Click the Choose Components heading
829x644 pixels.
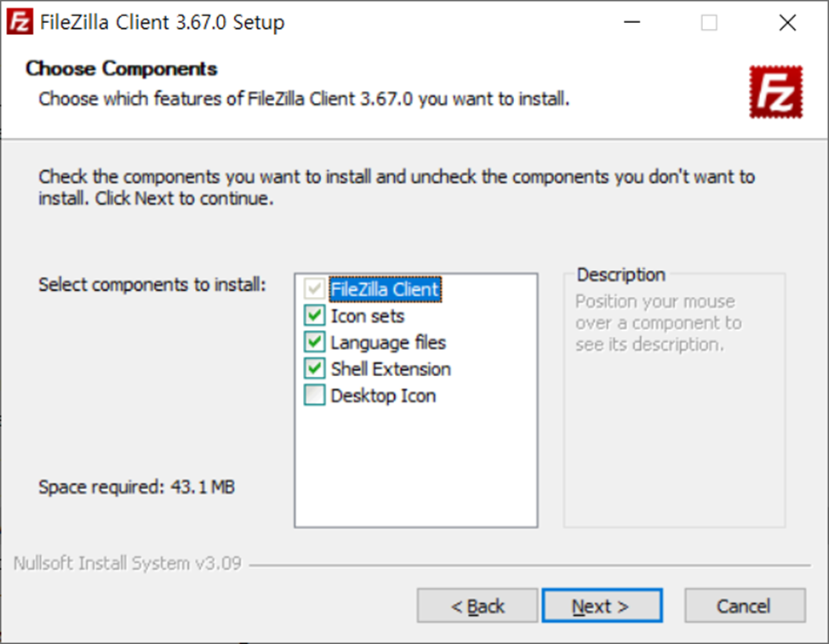point(121,69)
